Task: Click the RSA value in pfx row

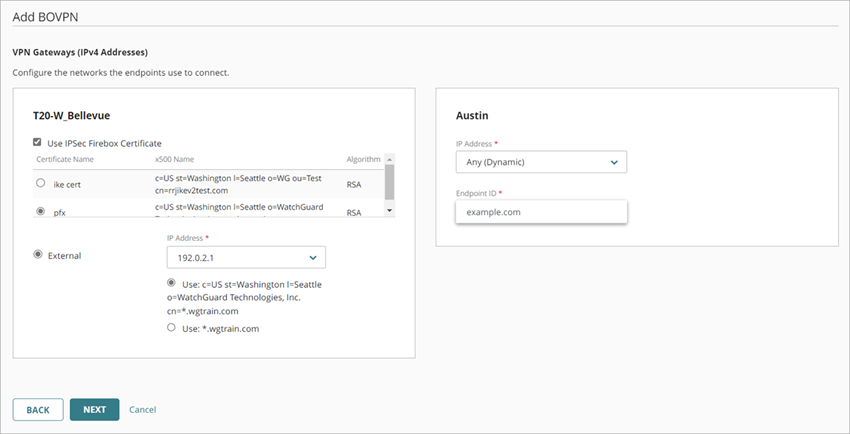Action: point(354,213)
